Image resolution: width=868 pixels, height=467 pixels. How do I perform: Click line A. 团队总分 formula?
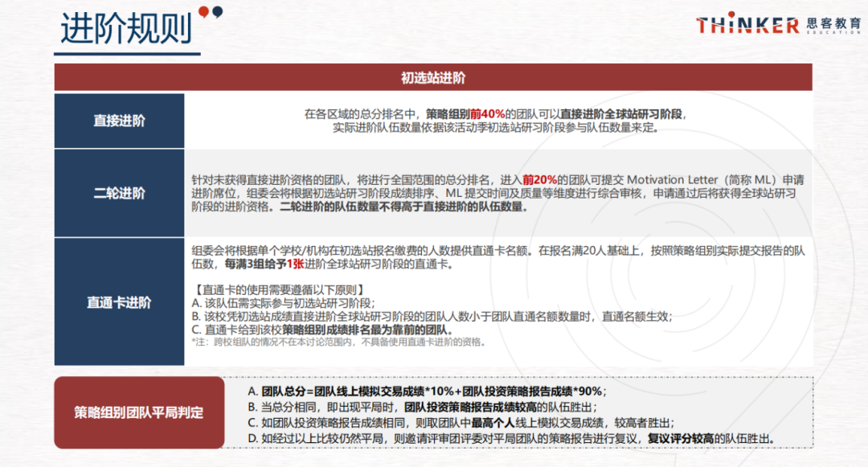(427, 391)
